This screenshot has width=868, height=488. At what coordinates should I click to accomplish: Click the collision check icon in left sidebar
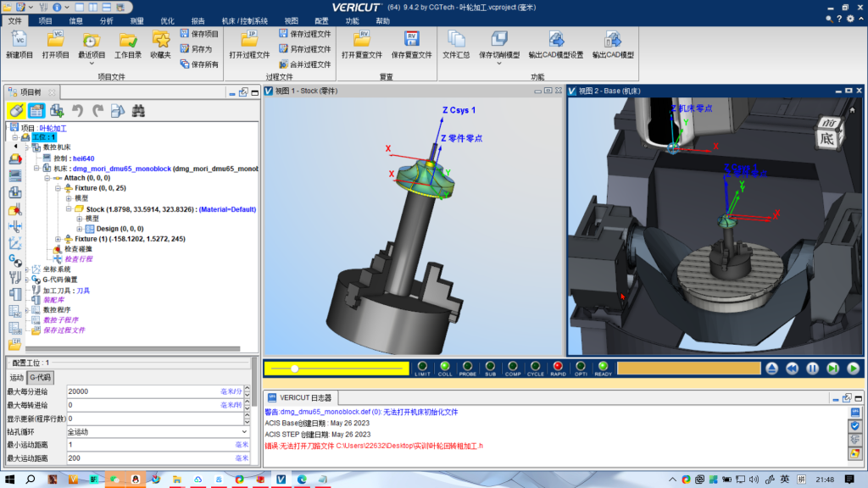15,210
